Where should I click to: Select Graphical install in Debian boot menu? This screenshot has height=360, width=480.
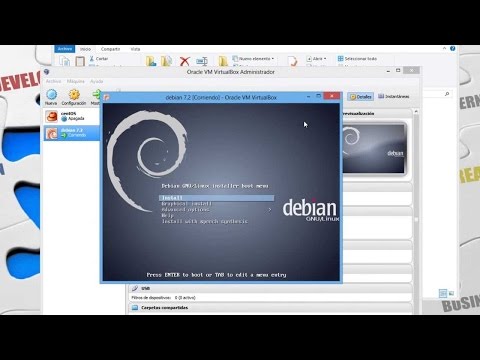(187, 204)
